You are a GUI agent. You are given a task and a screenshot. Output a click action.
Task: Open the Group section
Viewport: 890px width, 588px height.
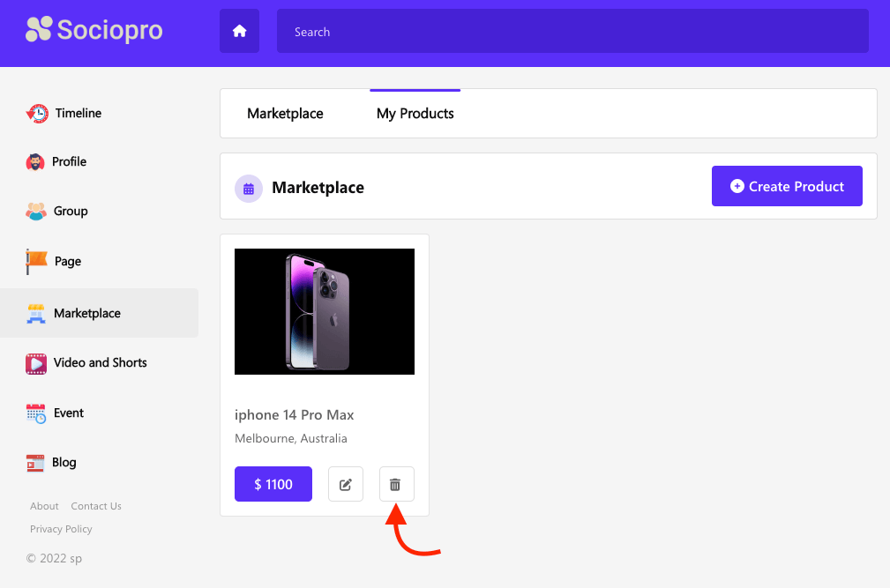(x=36, y=212)
